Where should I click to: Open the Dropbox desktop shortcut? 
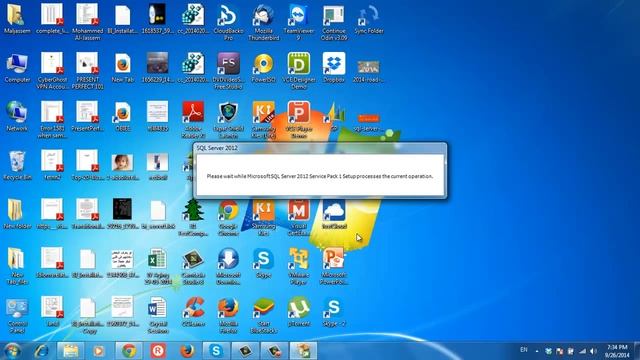click(x=334, y=67)
